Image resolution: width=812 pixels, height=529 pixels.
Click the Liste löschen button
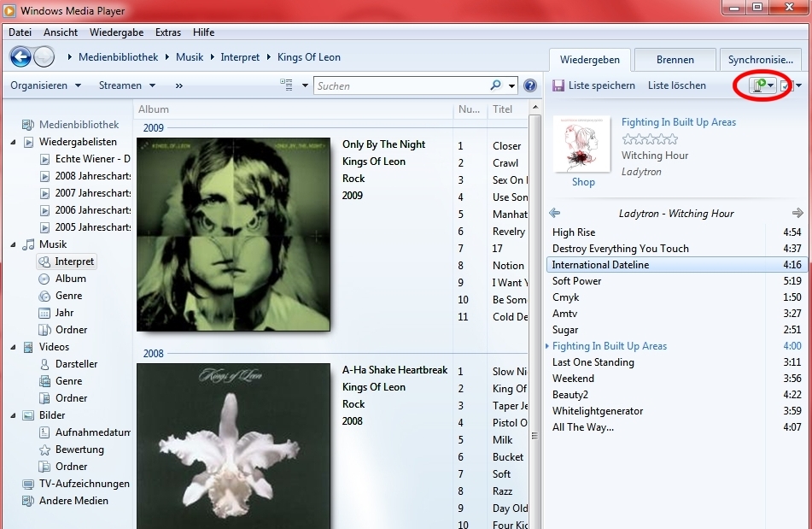coord(676,85)
